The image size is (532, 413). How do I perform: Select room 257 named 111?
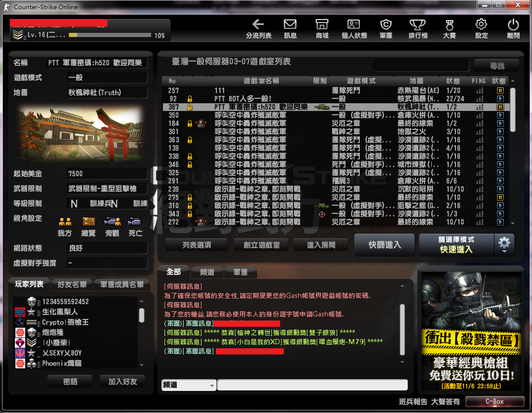tap(336, 90)
